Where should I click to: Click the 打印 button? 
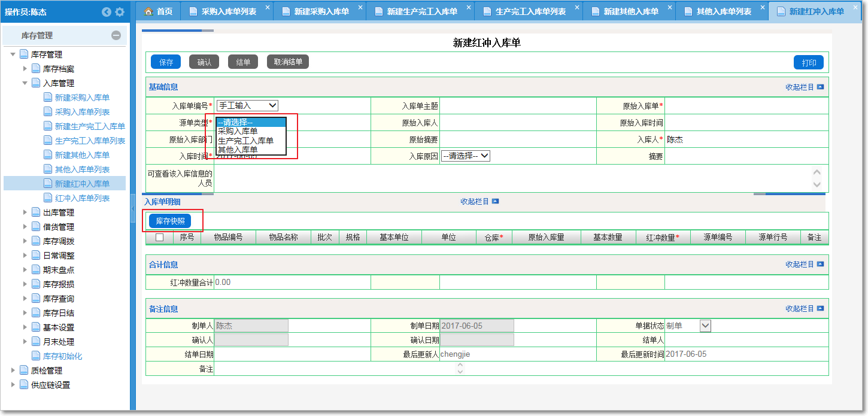808,63
